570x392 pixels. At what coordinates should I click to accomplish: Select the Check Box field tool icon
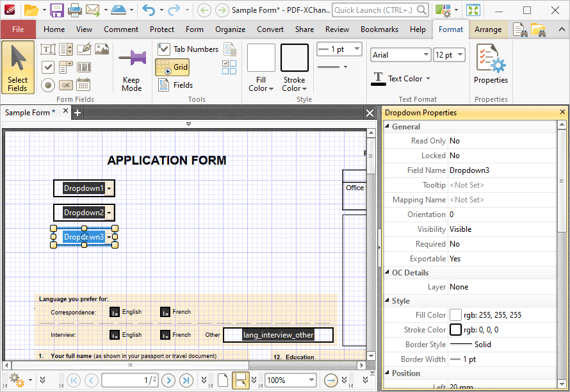(x=48, y=67)
